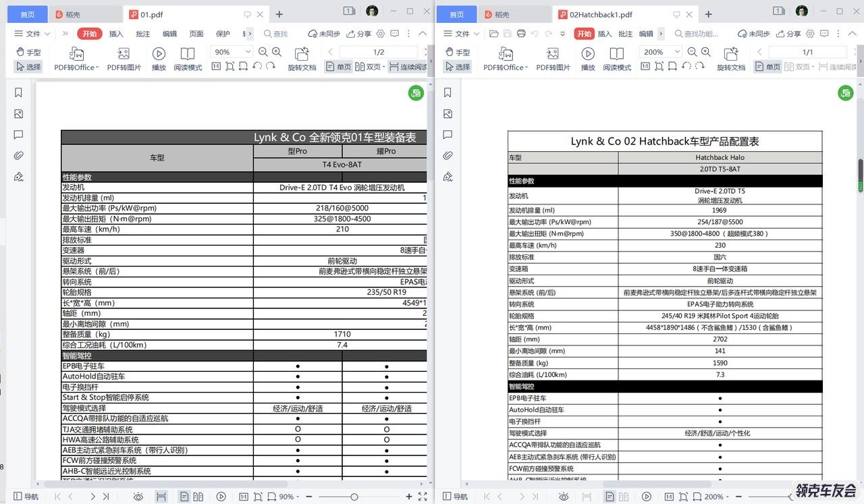Viewport: 864px width, 504px height.
Task: Open 插入 ribbon tab in 01.pdf window
Action: 116,34
